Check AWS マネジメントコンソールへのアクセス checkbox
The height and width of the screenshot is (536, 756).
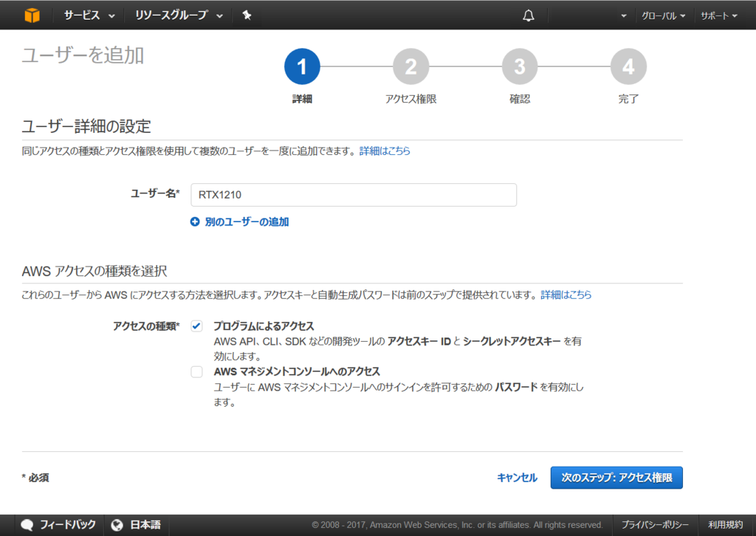[196, 371]
